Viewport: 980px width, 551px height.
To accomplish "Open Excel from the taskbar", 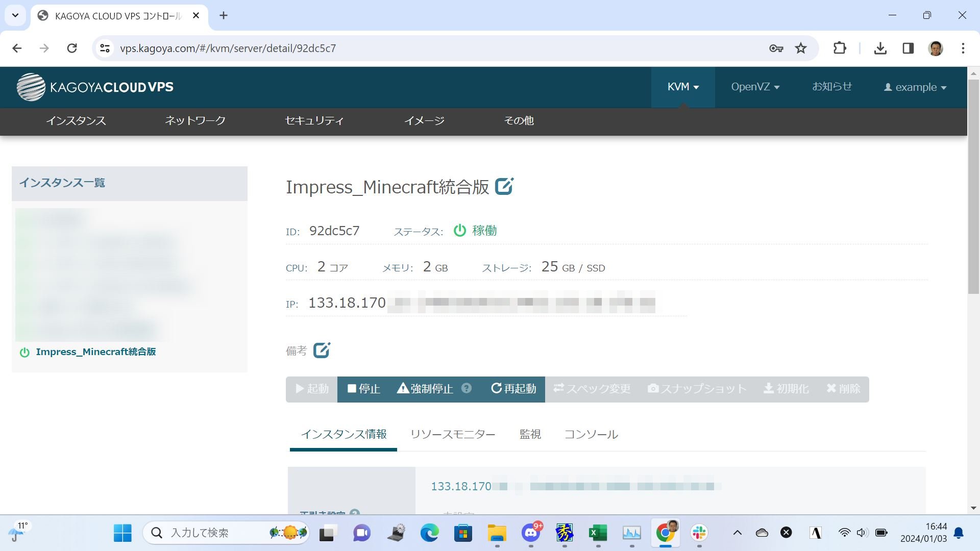I will coord(598,533).
